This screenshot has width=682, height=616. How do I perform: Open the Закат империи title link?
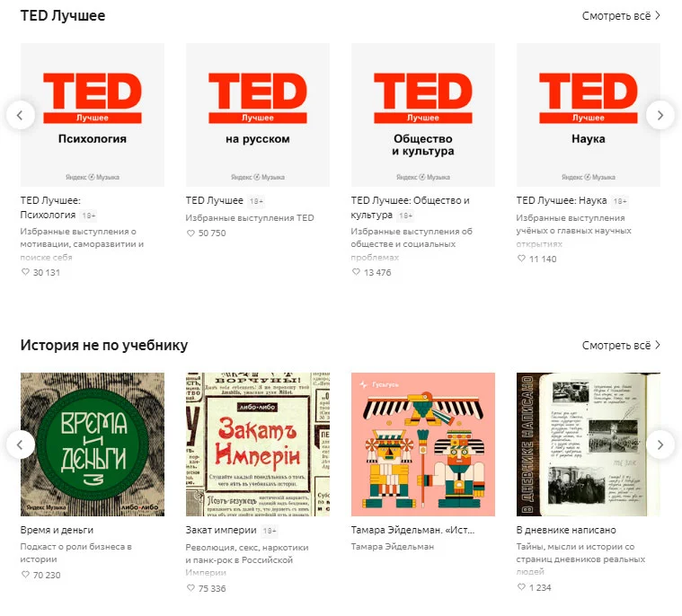pyautogui.click(x=221, y=530)
